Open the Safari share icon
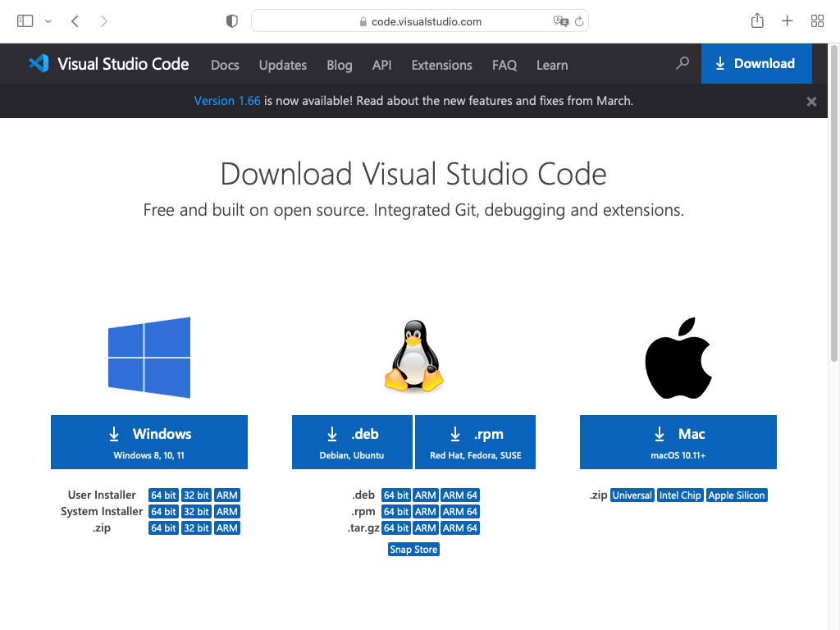The width and height of the screenshot is (840, 630). pos(757,21)
